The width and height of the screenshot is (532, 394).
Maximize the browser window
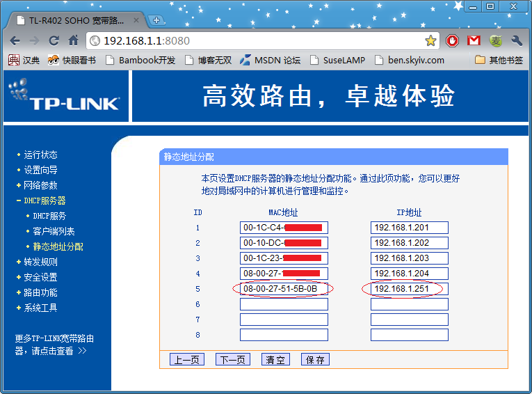490,6
